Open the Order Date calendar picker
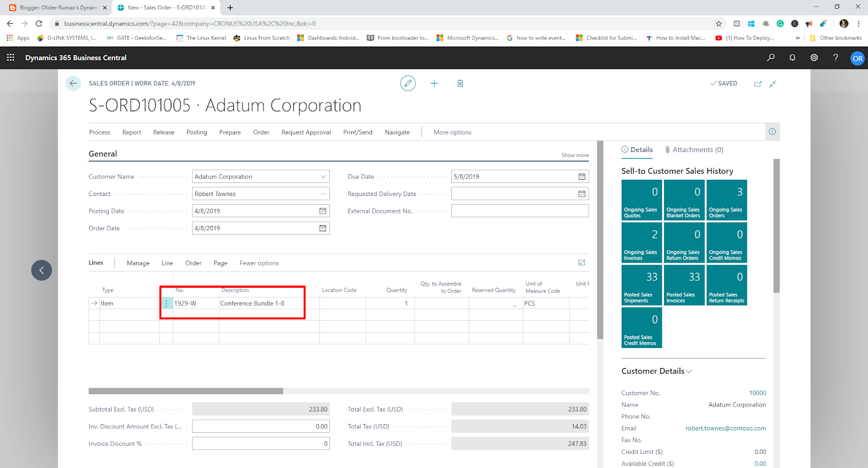The width and height of the screenshot is (868, 468). coord(323,228)
